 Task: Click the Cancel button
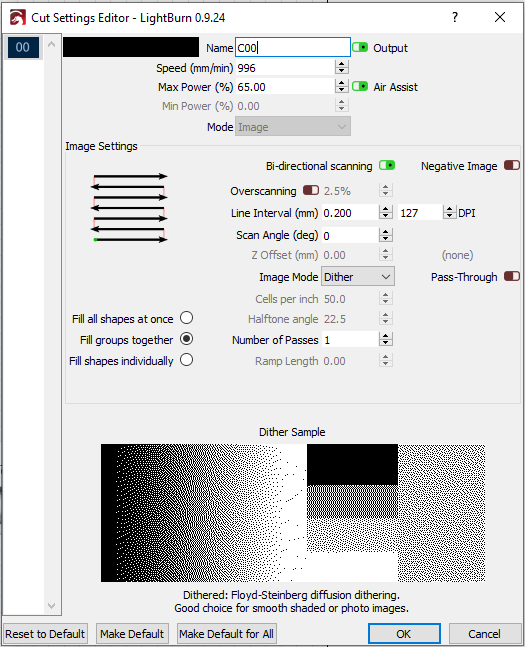click(x=484, y=633)
